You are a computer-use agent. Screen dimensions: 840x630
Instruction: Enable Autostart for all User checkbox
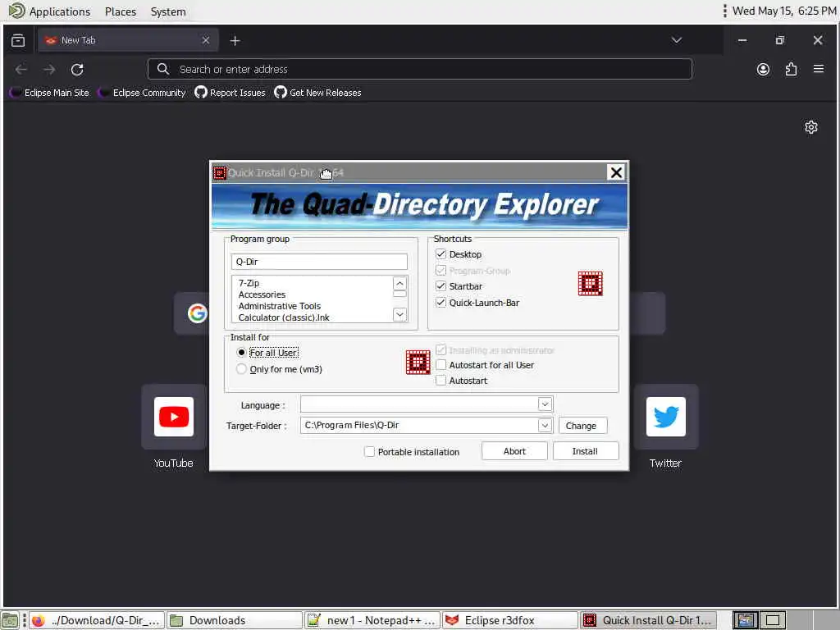coord(441,365)
